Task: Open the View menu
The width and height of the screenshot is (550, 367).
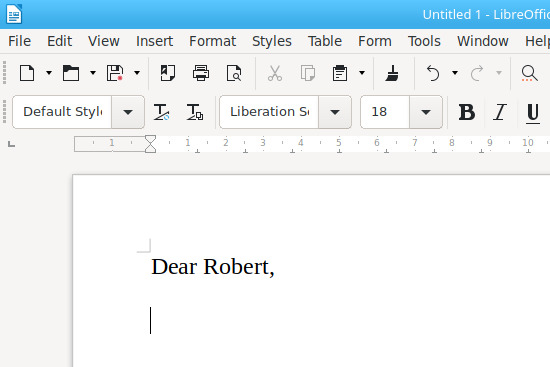Action: tap(104, 41)
